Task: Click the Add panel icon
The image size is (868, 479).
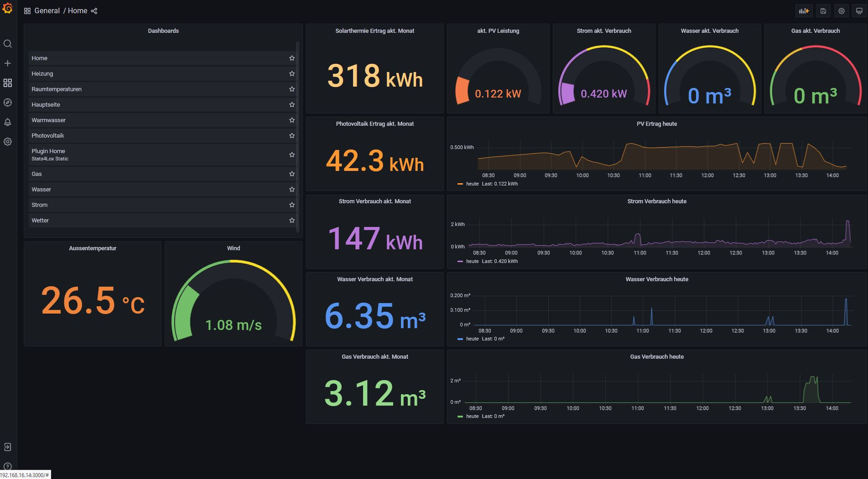Action: pyautogui.click(x=804, y=11)
